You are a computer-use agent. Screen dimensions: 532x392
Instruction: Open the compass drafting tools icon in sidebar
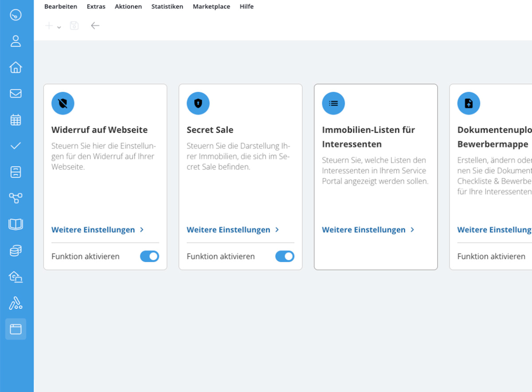tap(16, 303)
